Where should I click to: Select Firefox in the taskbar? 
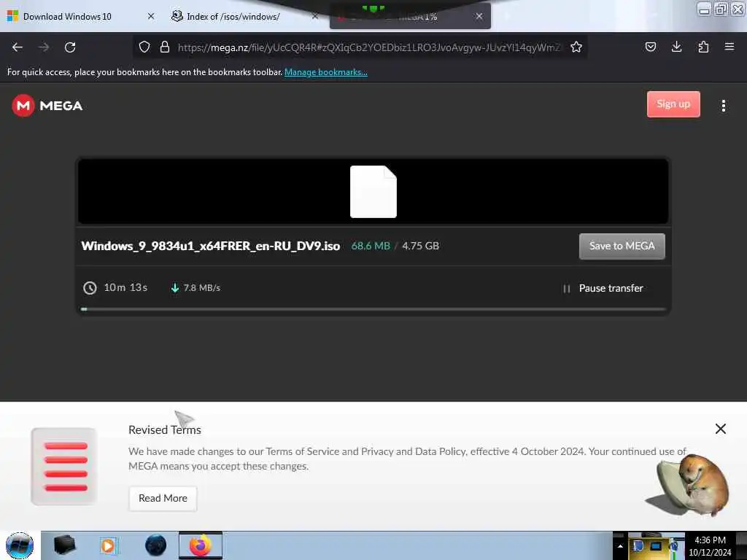tap(201, 545)
